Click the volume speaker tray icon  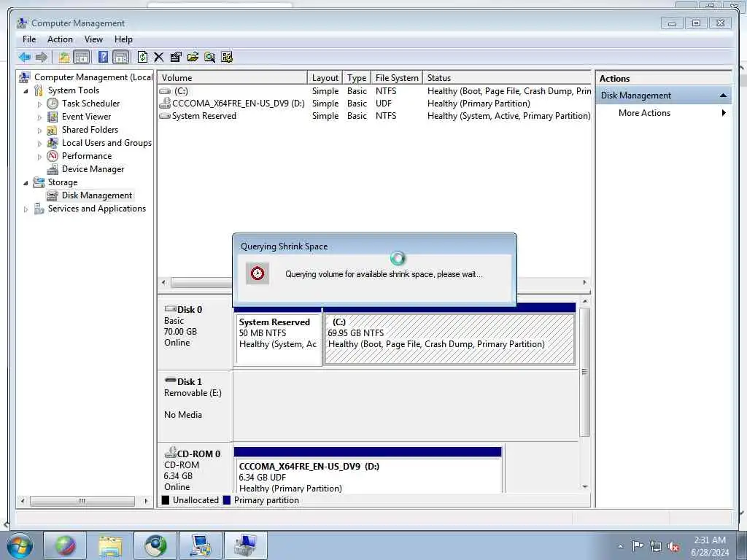pyautogui.click(x=673, y=546)
